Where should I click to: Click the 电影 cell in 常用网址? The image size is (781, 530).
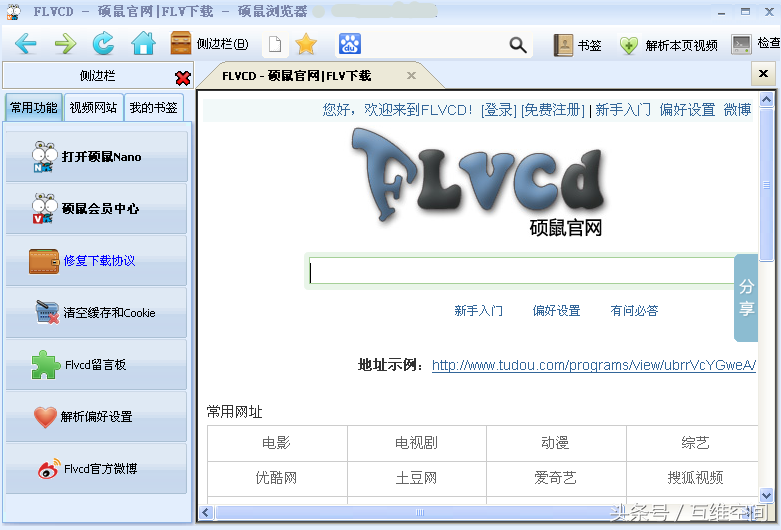277,443
